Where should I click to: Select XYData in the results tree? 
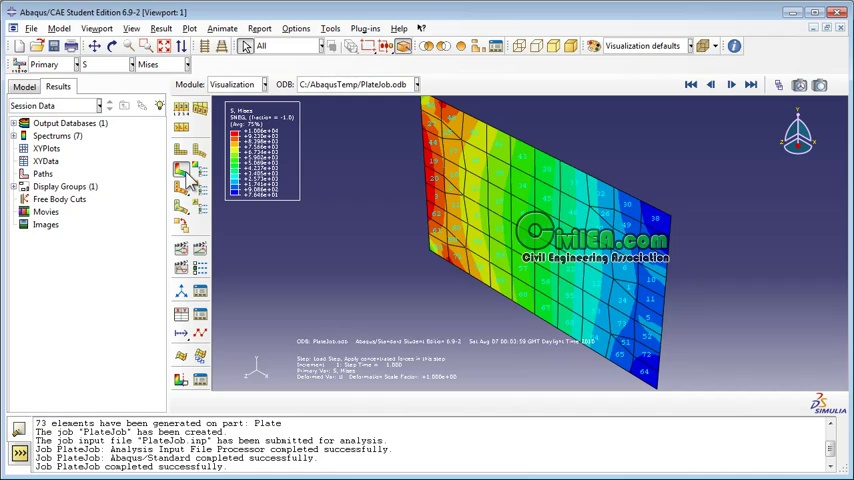(x=45, y=161)
